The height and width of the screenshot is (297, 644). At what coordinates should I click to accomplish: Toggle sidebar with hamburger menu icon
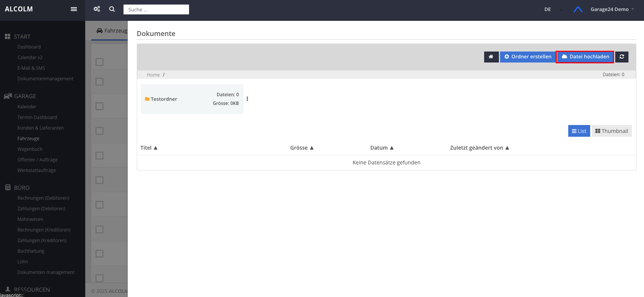[74, 9]
